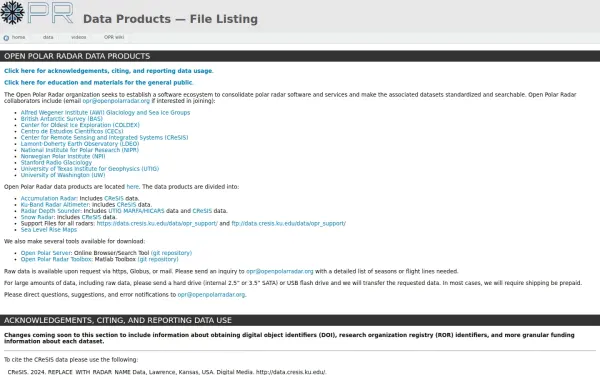
Task: Open the ftp opr_support data URL
Action: click(289, 223)
